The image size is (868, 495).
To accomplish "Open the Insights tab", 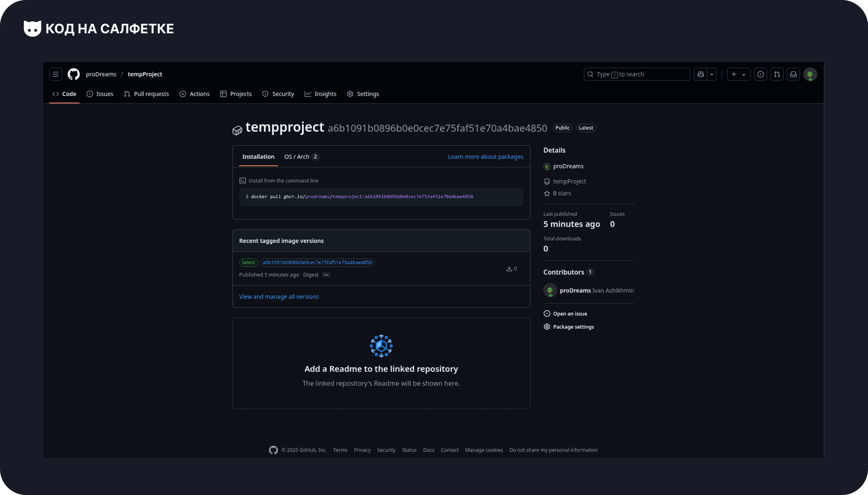I will coord(321,94).
